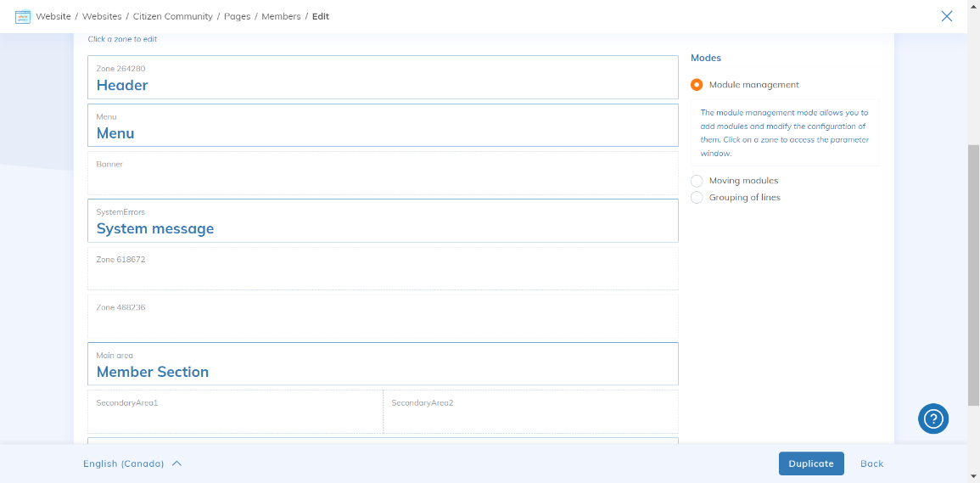Edit the Menu zone
This screenshot has width=980, height=483.
(x=383, y=125)
